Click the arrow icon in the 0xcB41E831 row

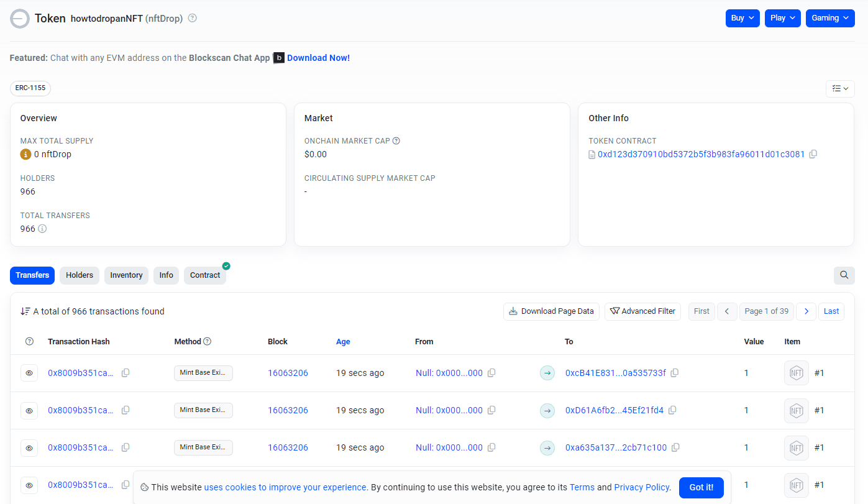click(x=547, y=373)
